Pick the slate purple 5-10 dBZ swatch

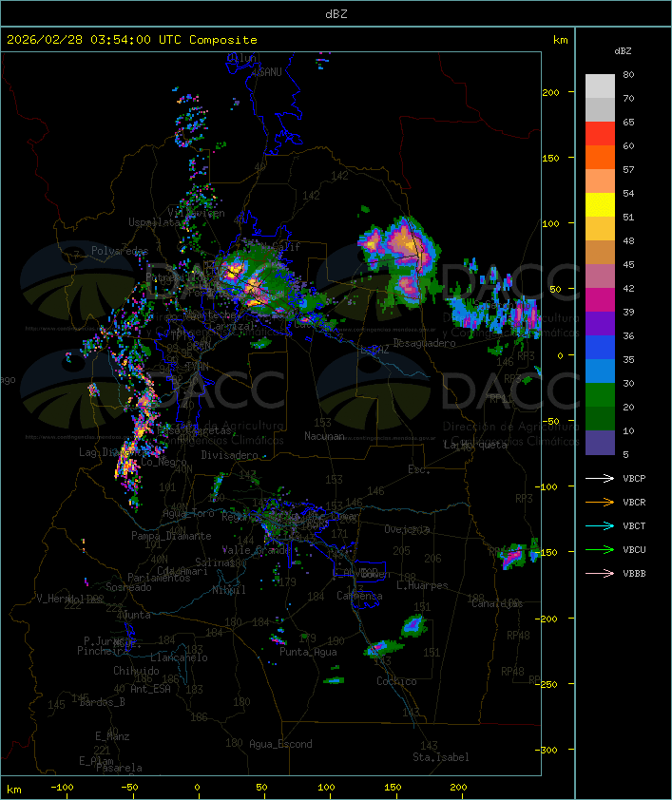pyautogui.click(x=600, y=443)
